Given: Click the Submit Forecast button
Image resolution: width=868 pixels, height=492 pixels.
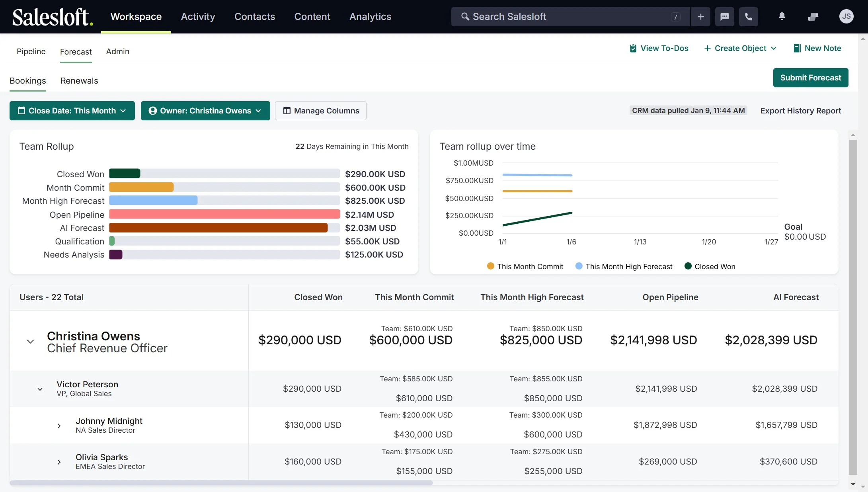Looking at the screenshot, I should [811, 78].
